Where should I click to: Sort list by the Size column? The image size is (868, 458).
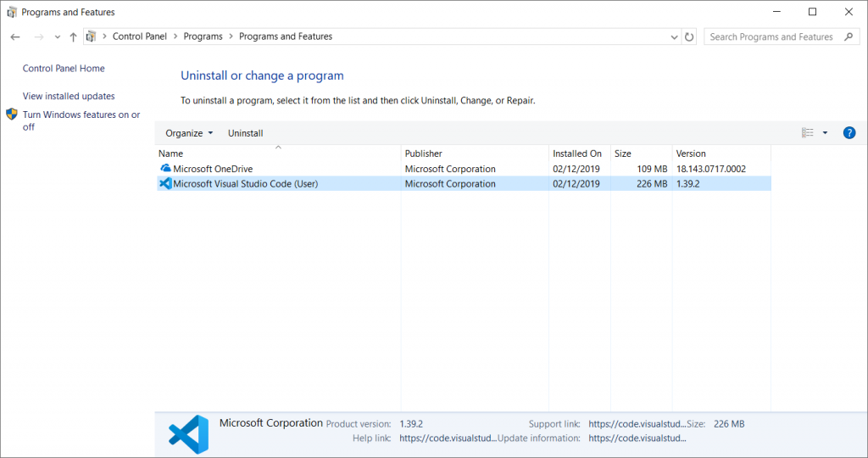(x=641, y=154)
